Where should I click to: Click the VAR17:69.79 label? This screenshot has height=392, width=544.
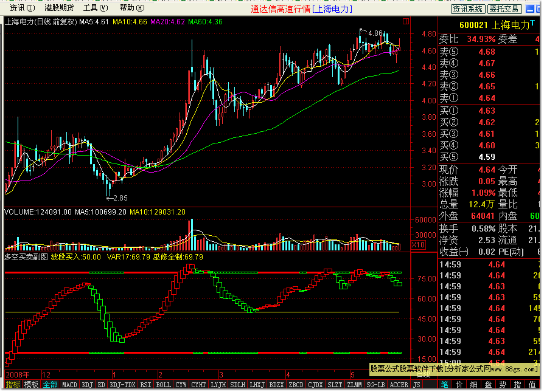coord(128,257)
